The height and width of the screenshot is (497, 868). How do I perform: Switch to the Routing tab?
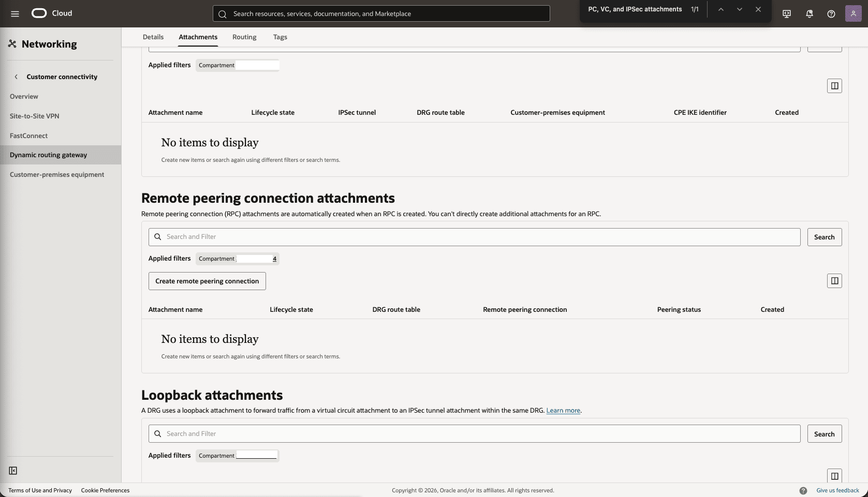coord(244,37)
